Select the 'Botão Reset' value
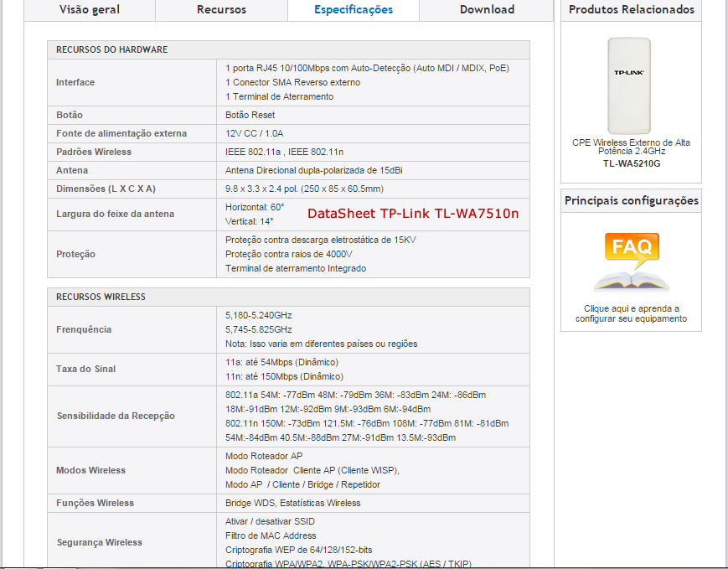The height and width of the screenshot is (569, 728). [x=250, y=115]
